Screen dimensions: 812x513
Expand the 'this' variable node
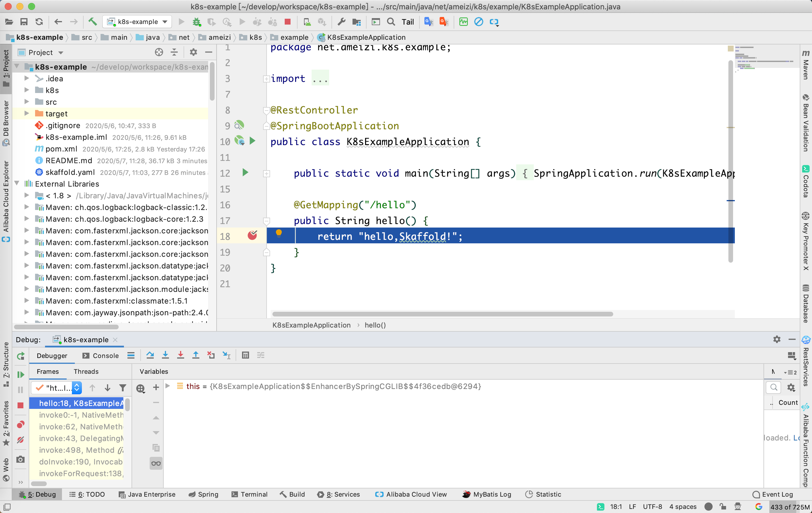[x=167, y=386]
